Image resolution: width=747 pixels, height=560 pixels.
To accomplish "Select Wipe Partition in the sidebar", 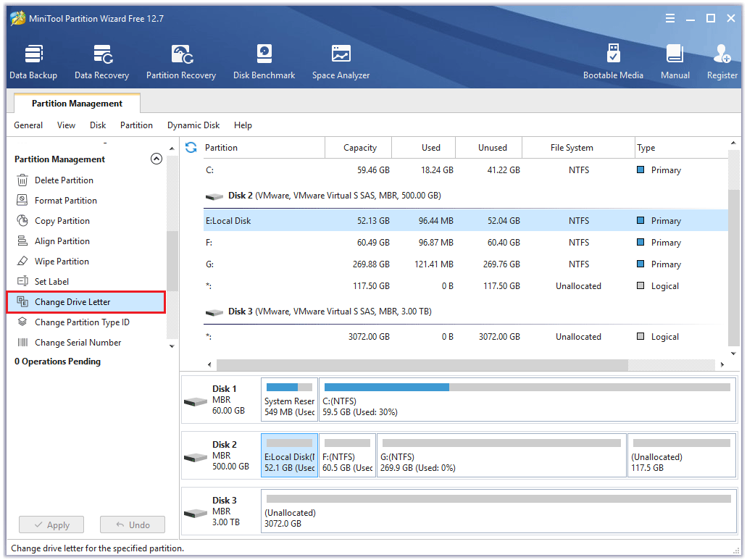I will (60, 261).
